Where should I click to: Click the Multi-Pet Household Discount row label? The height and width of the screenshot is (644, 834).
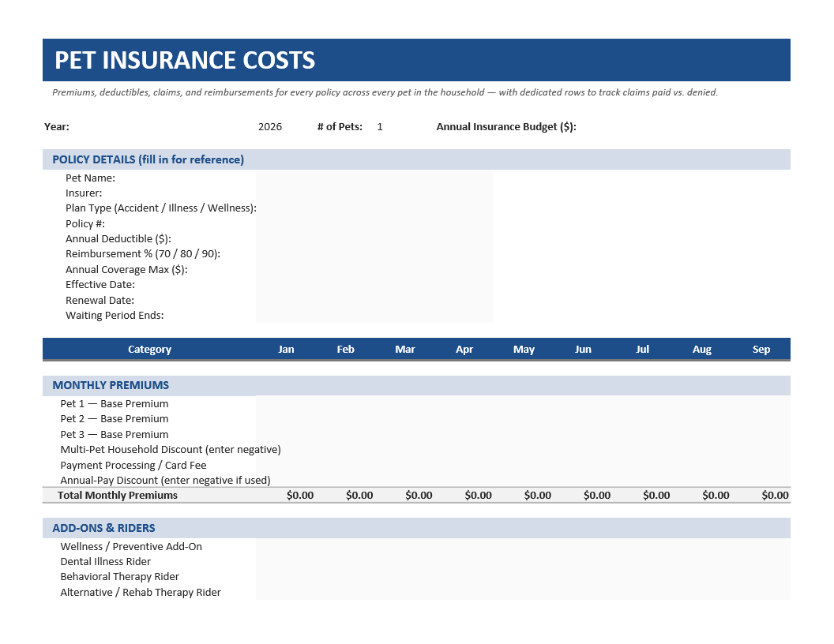(171, 450)
